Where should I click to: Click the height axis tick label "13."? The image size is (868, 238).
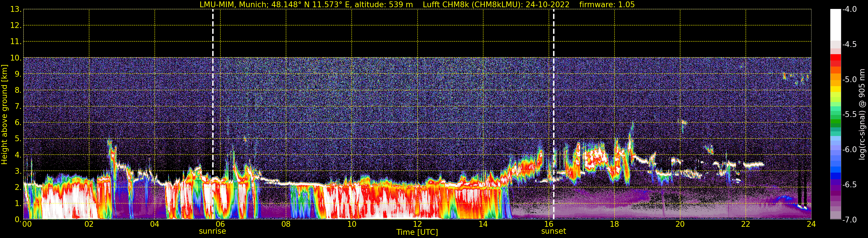coord(16,10)
